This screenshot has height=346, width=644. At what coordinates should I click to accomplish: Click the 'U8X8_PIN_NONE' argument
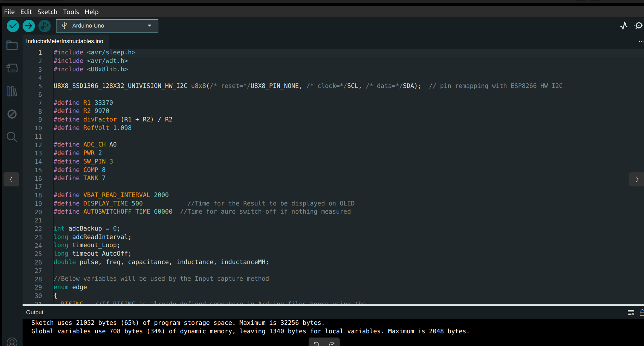point(275,86)
